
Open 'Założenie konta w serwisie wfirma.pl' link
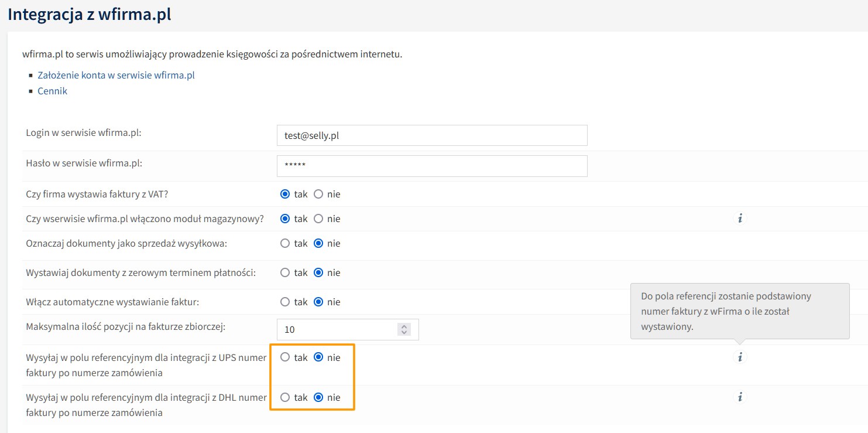tap(116, 75)
